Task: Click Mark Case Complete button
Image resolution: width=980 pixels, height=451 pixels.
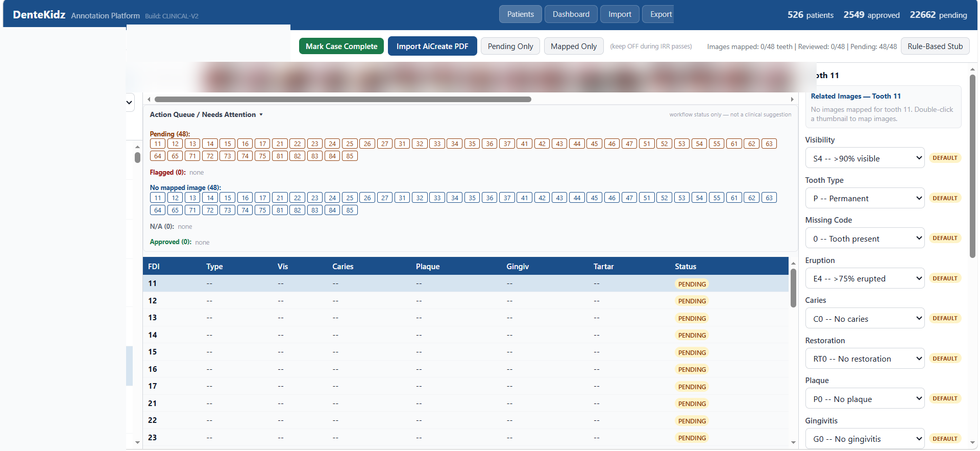Action: click(x=341, y=46)
